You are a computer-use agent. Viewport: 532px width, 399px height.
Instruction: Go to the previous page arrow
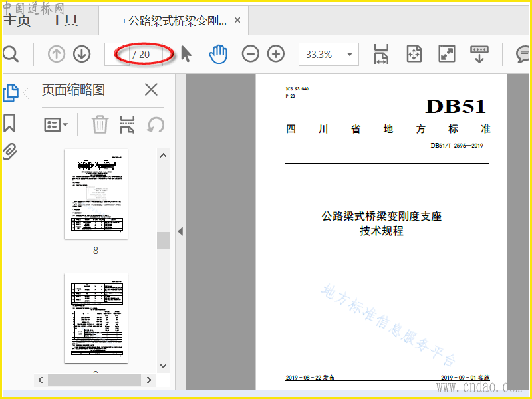click(57, 54)
